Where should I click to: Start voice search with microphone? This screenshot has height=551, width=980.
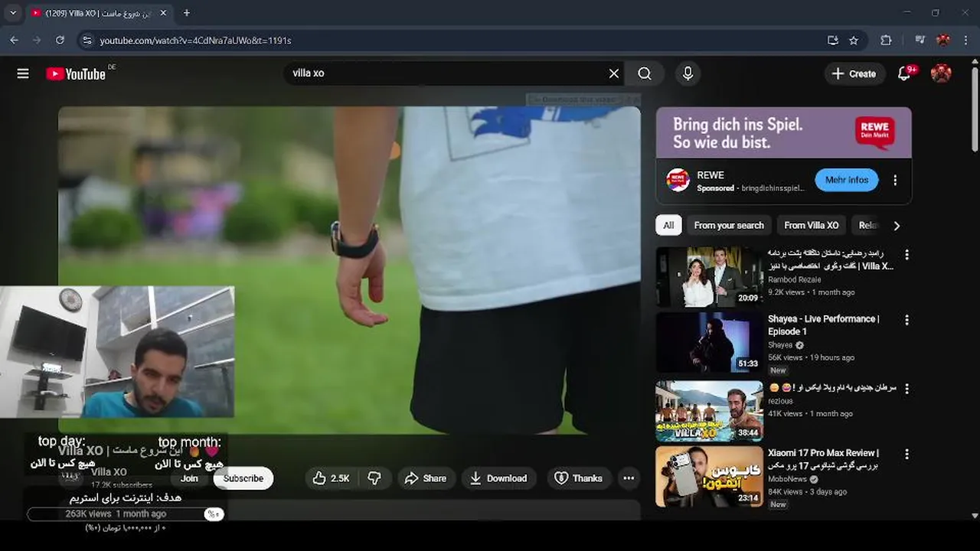[x=688, y=73]
